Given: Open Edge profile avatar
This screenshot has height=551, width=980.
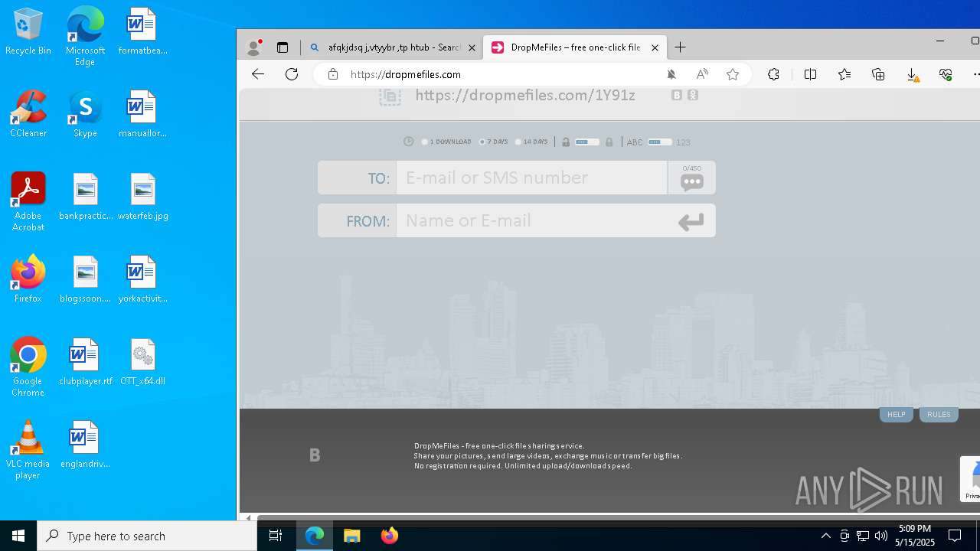Looking at the screenshot, I should coord(253,47).
